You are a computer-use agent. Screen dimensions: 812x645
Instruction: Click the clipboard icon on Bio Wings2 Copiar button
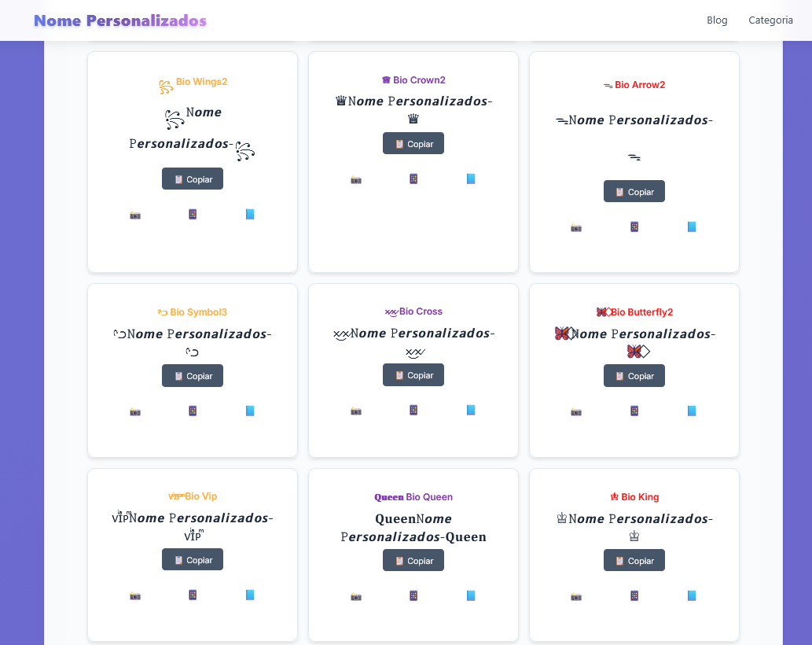point(178,179)
